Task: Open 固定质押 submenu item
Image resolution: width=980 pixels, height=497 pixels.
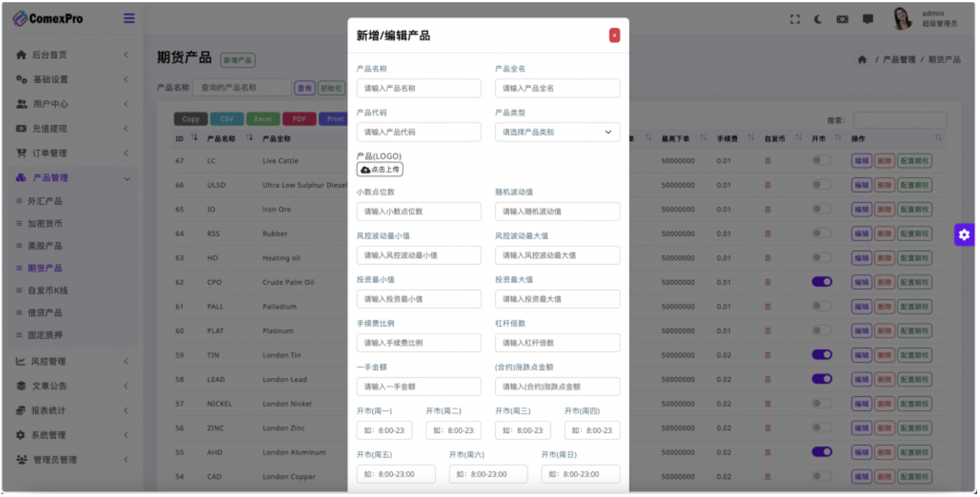Action: coord(45,335)
